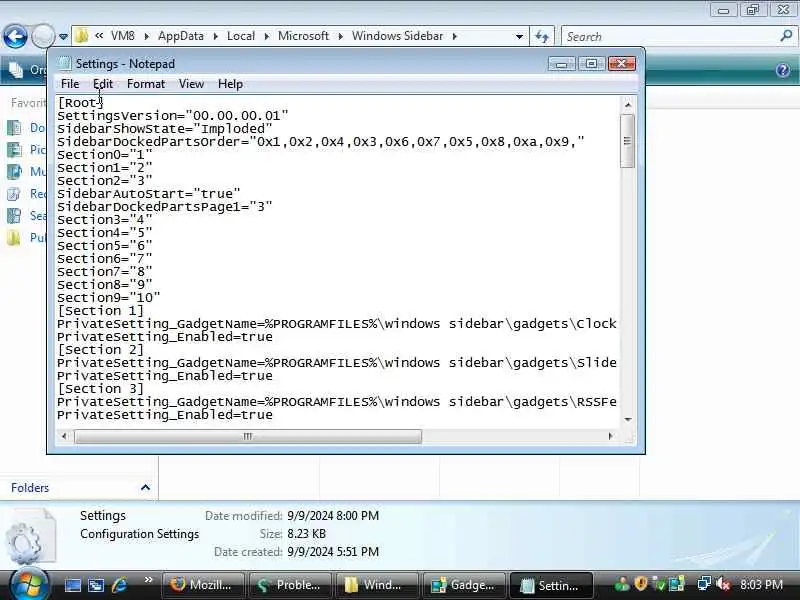Viewport: 800px width, 600px height.
Task: Open the address bar history dropdown
Action: 519,37
